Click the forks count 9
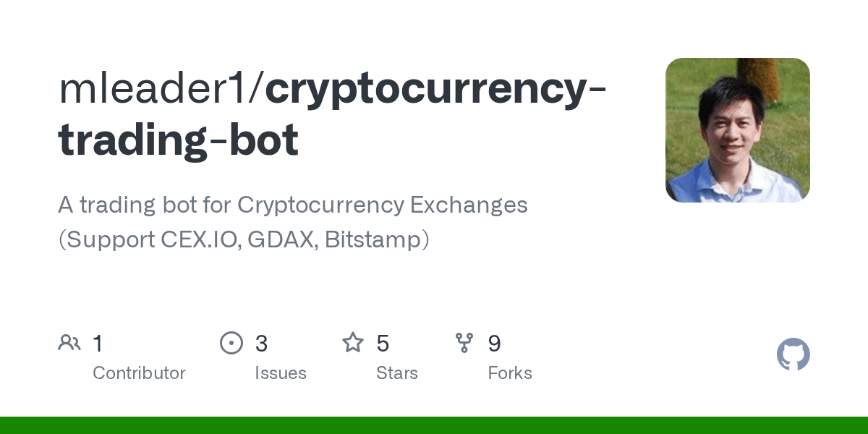The width and height of the screenshot is (868, 434). click(x=494, y=344)
